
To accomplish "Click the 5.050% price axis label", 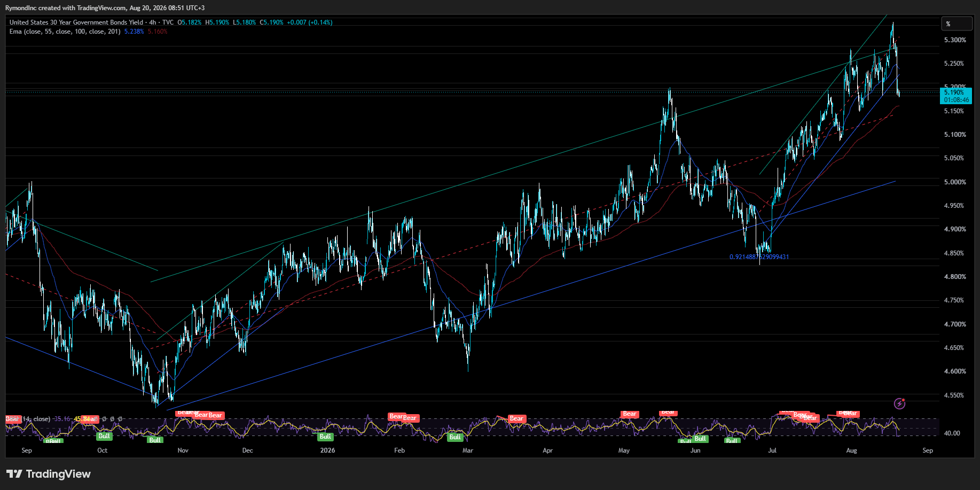I will click(x=955, y=158).
